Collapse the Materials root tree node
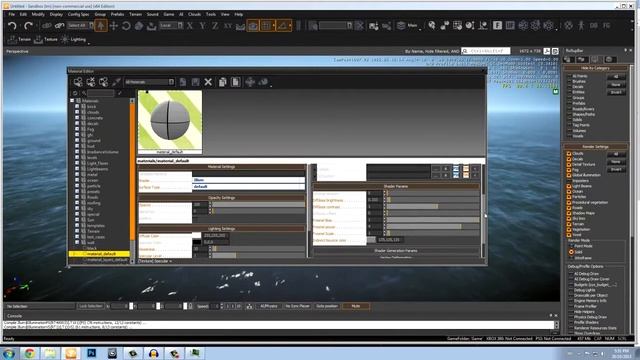This screenshot has height=360, width=640. click(x=72, y=101)
